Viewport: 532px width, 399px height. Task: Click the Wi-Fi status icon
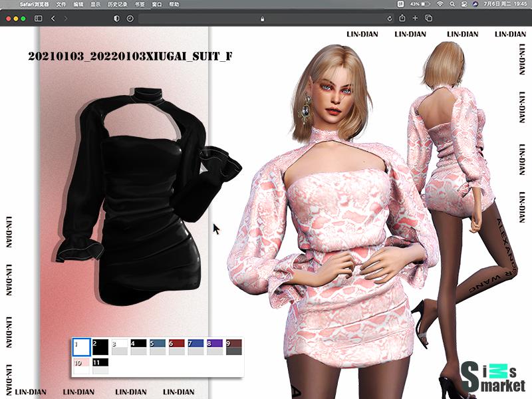(x=440, y=4)
